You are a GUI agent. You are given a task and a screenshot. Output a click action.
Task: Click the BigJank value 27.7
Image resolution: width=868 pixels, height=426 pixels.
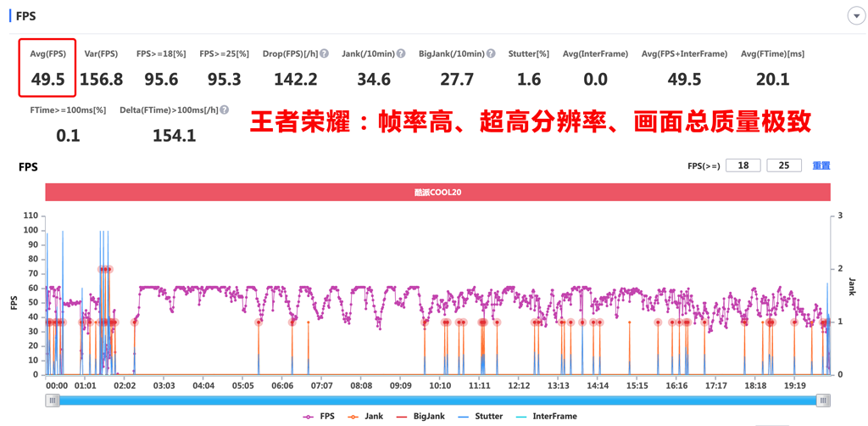pos(457,80)
